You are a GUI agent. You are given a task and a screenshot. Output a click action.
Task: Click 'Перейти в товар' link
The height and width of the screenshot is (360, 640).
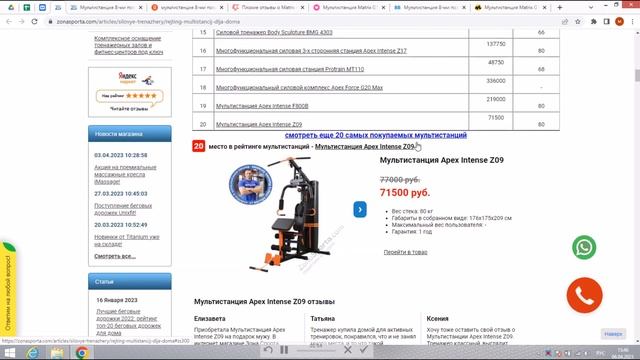(x=405, y=252)
